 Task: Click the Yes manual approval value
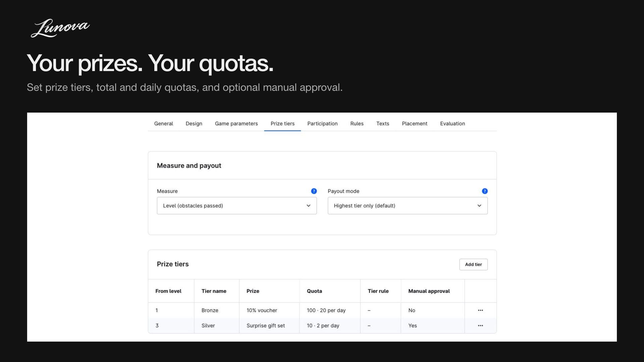point(413,325)
